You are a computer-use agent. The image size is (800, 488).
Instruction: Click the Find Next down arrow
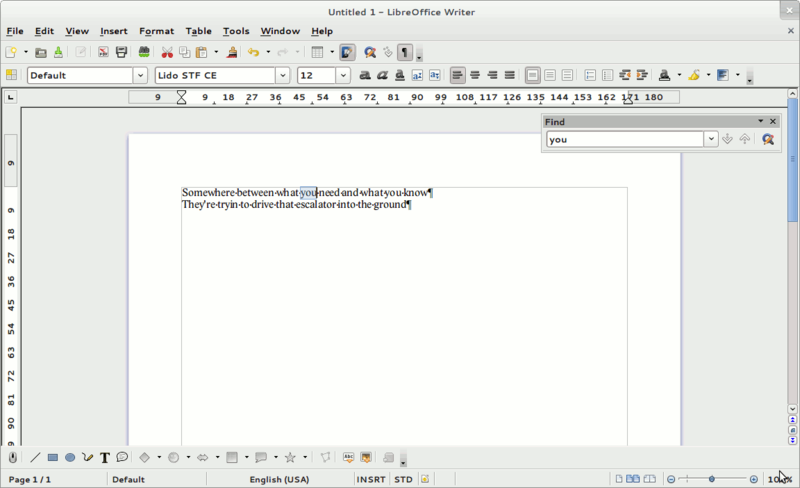(728, 139)
